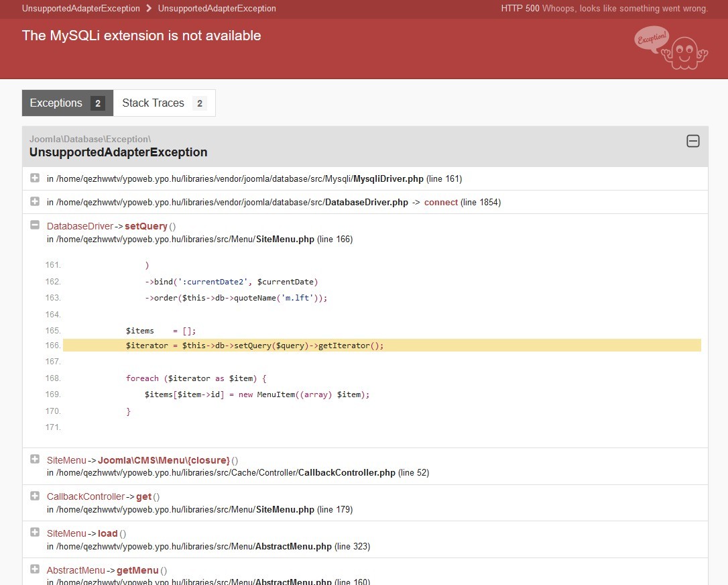728x585 pixels.
Task: Click the first UnsupportedAdapterException breadcrumb link
Action: coord(81,9)
